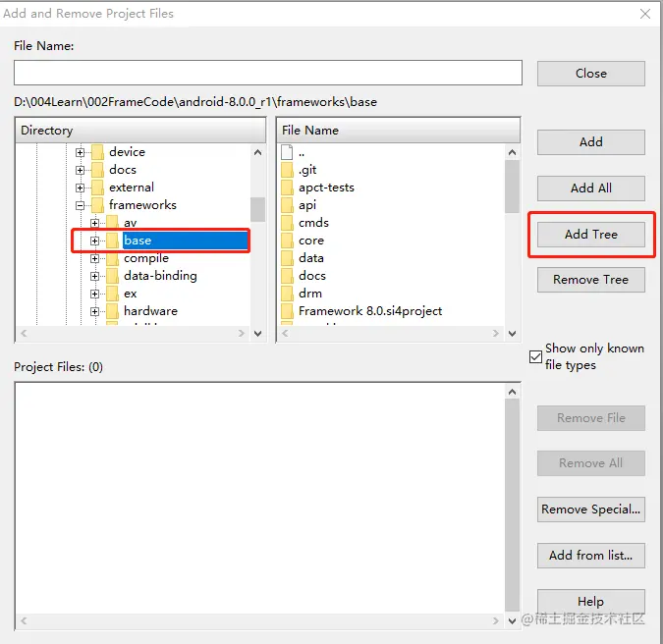Screen dimensions: 663x644
Task: Expand the external directory node
Action: [80, 188]
